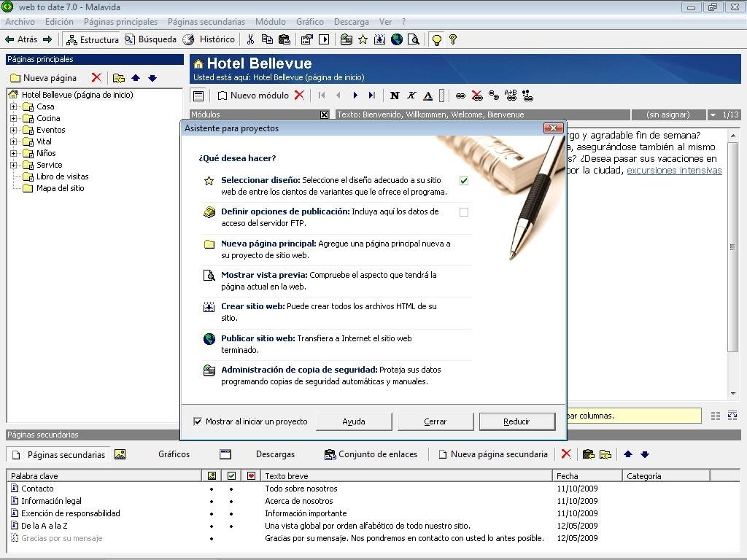Click the star design selection toolbar icon
747x560 pixels.
click(363, 39)
